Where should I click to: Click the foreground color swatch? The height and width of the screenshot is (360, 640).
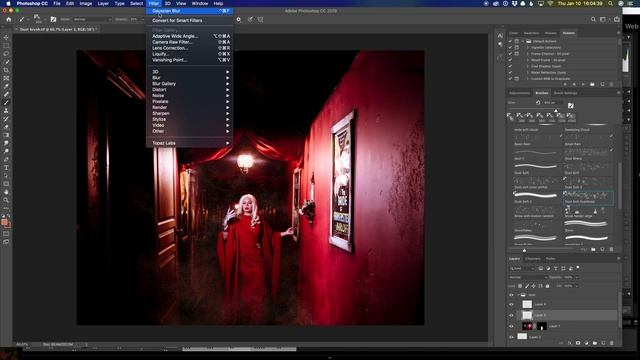click(4, 222)
